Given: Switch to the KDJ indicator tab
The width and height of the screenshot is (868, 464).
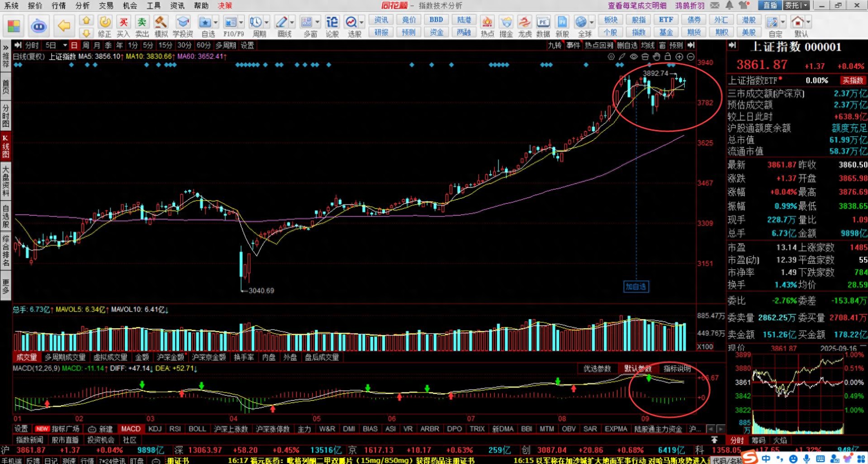Looking at the screenshot, I should [155, 429].
